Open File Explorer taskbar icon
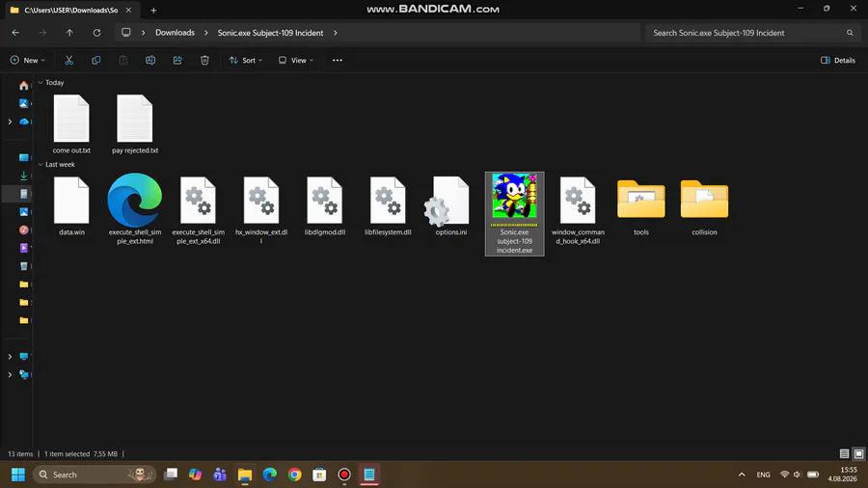Screen dimensions: 868x488 [245, 474]
